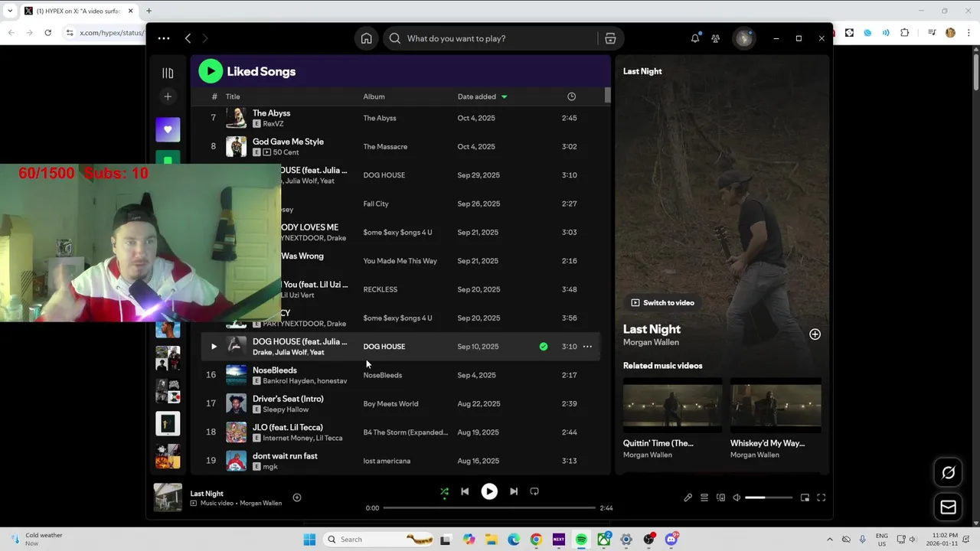The image size is (980, 551).
Task: Select The Abyss song title
Action: (x=271, y=113)
